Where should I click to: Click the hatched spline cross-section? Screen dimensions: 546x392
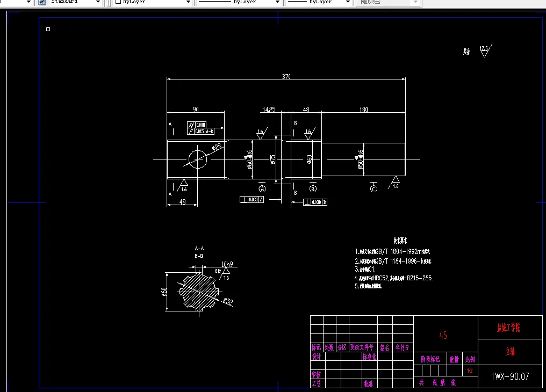pyautogui.click(x=199, y=292)
